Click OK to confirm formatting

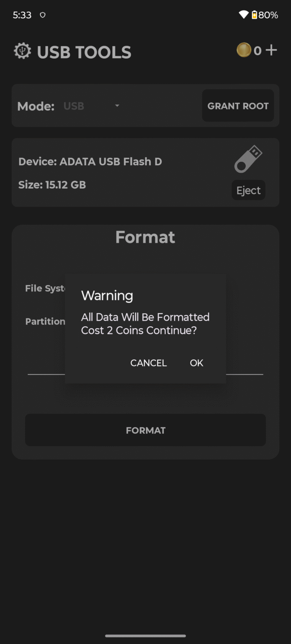[196, 363]
